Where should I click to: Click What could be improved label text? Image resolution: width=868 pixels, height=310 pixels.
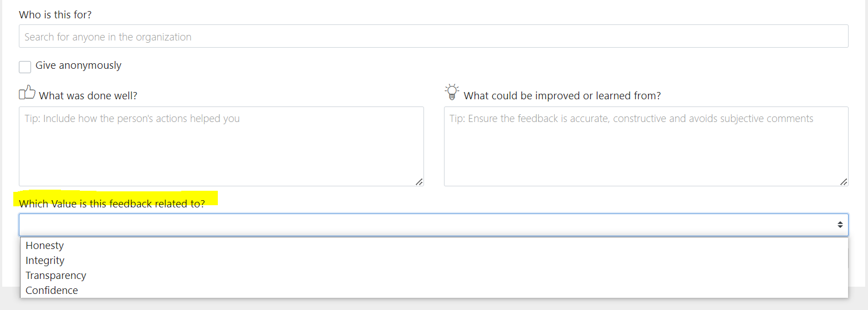(x=562, y=96)
